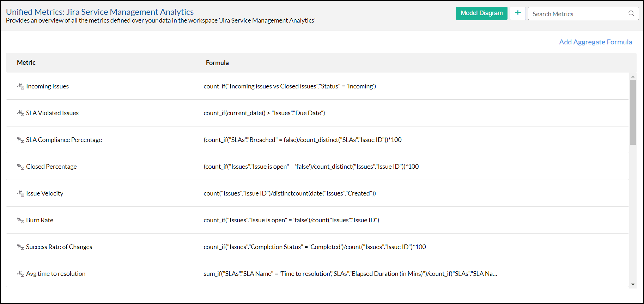644x304 pixels.
Task: Open the Model Diagram view
Action: click(x=481, y=13)
